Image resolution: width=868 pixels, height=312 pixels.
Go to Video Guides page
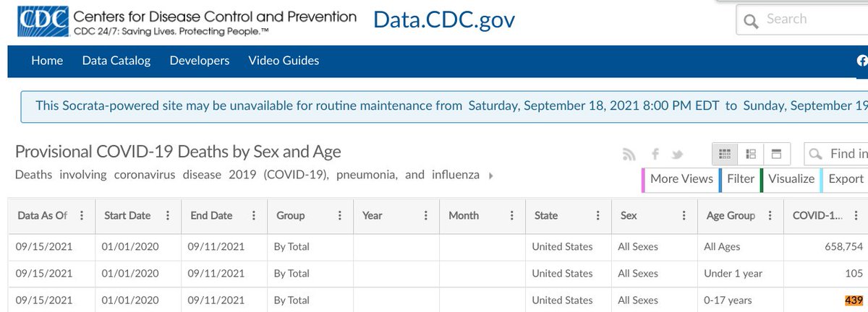284,61
